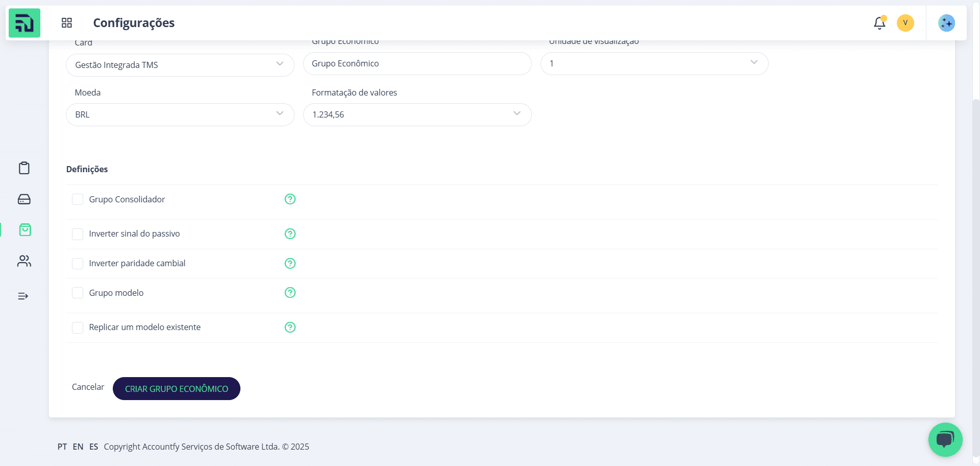Viewport: 980px width, 466px height.
Task: Switch language to ES
Action: point(94,447)
